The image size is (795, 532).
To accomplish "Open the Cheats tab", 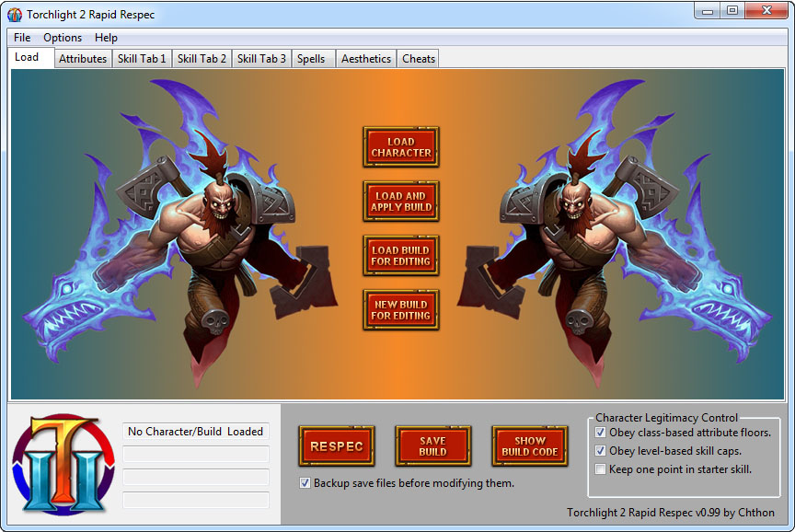I will coord(419,59).
